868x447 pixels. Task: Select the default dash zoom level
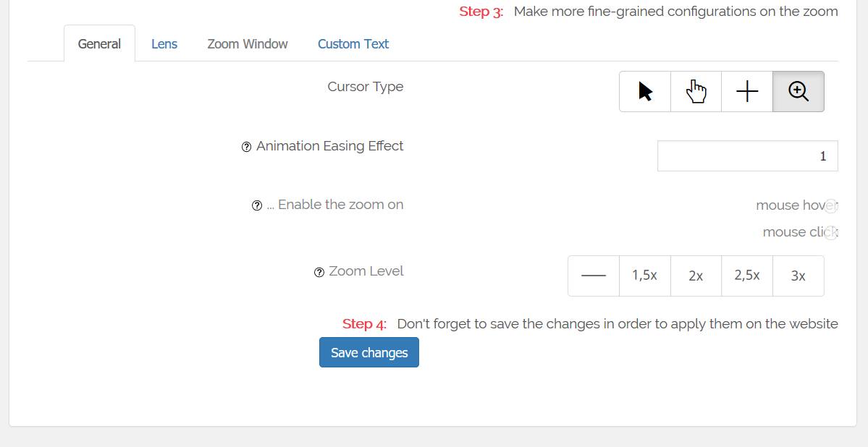[x=594, y=276]
